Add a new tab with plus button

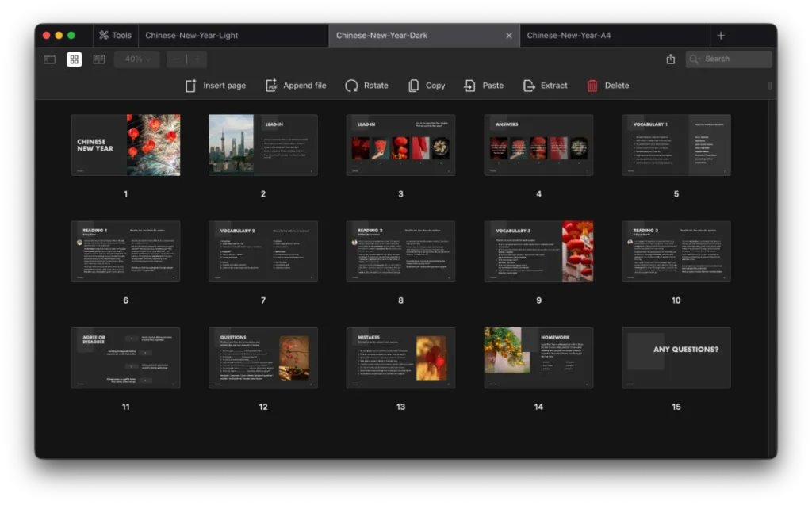click(720, 36)
